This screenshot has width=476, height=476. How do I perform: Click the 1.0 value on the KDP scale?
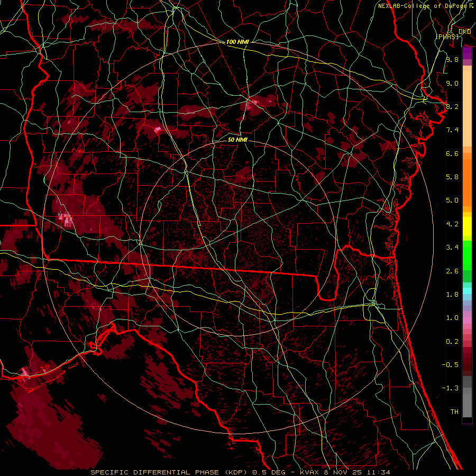452,318
